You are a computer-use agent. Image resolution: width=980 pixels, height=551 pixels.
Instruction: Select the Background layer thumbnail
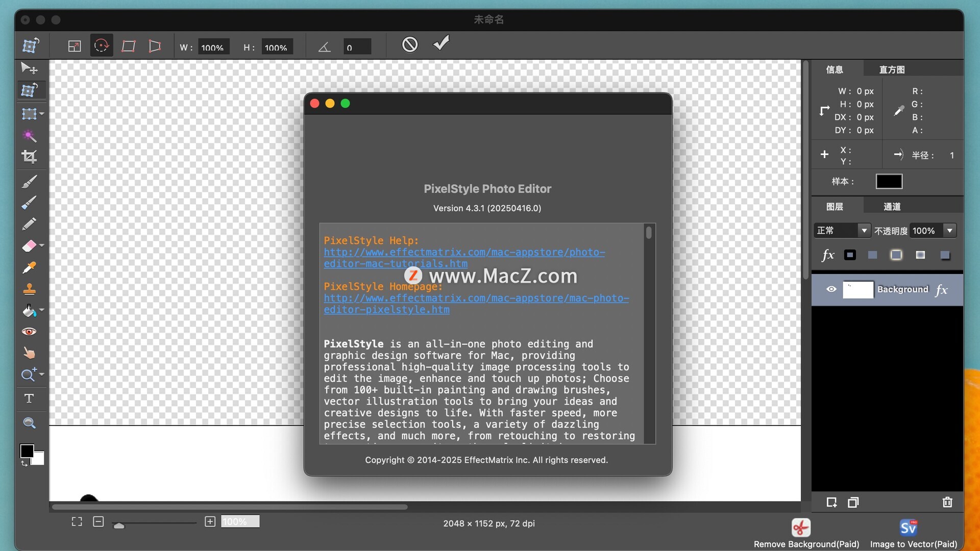(858, 290)
